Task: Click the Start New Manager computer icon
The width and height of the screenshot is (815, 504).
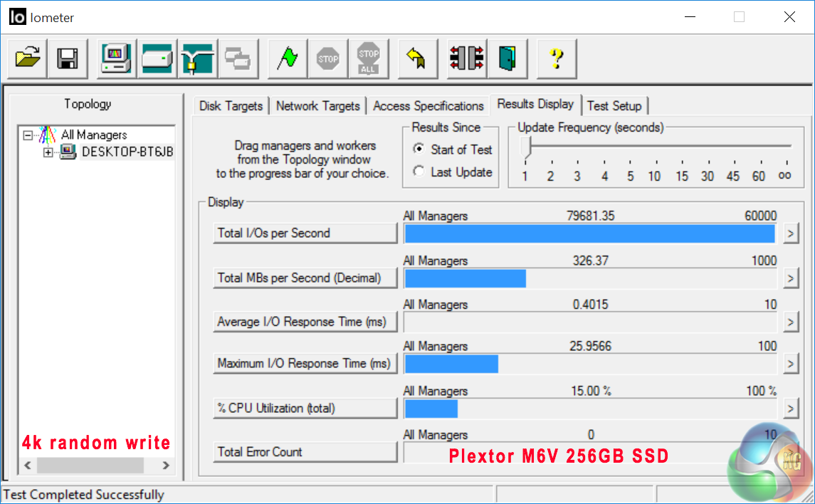Action: [x=116, y=58]
